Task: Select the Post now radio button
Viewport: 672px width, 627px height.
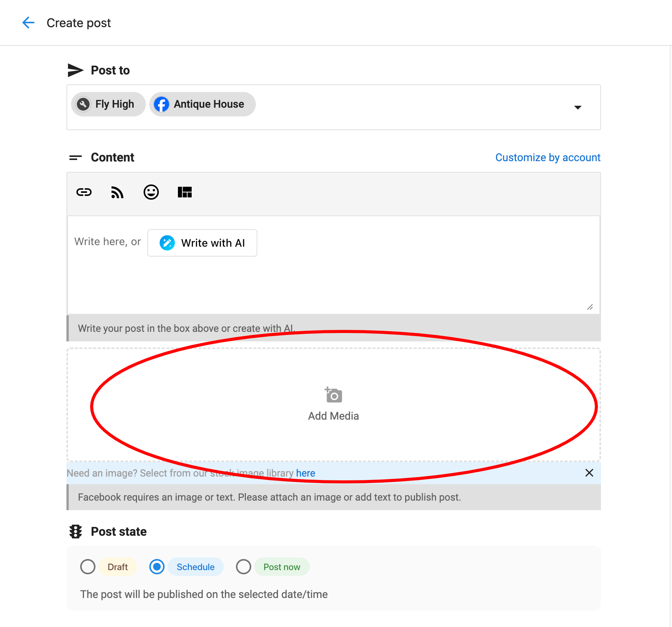Action: pos(244,567)
